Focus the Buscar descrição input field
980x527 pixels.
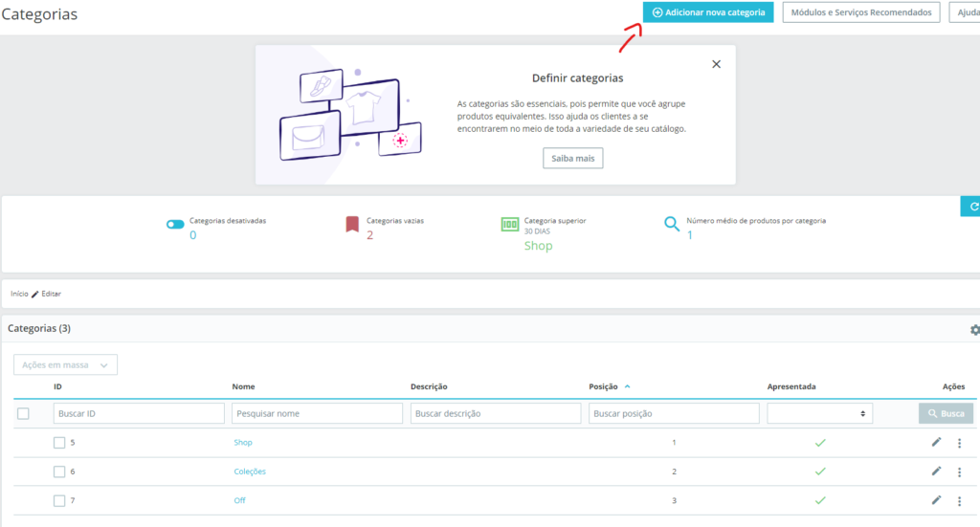496,413
